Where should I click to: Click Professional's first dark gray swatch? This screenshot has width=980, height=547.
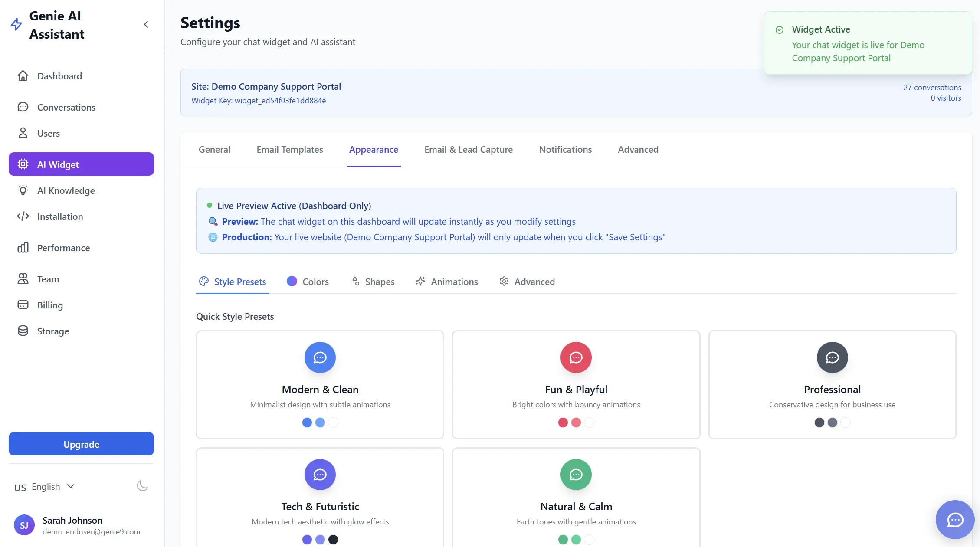[x=819, y=423]
